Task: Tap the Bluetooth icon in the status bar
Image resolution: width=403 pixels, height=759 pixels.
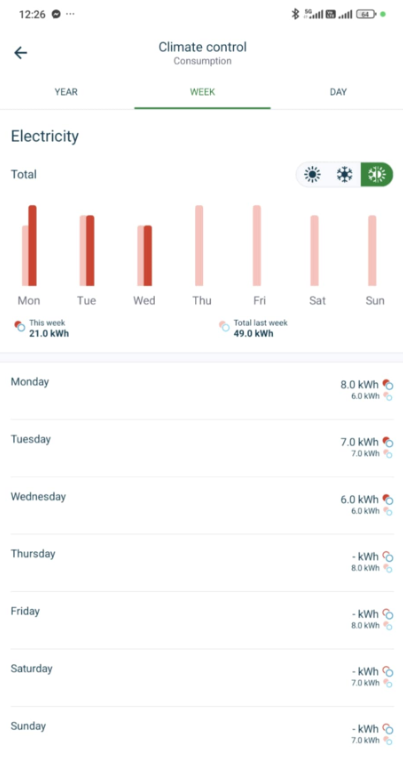Action: point(295,14)
